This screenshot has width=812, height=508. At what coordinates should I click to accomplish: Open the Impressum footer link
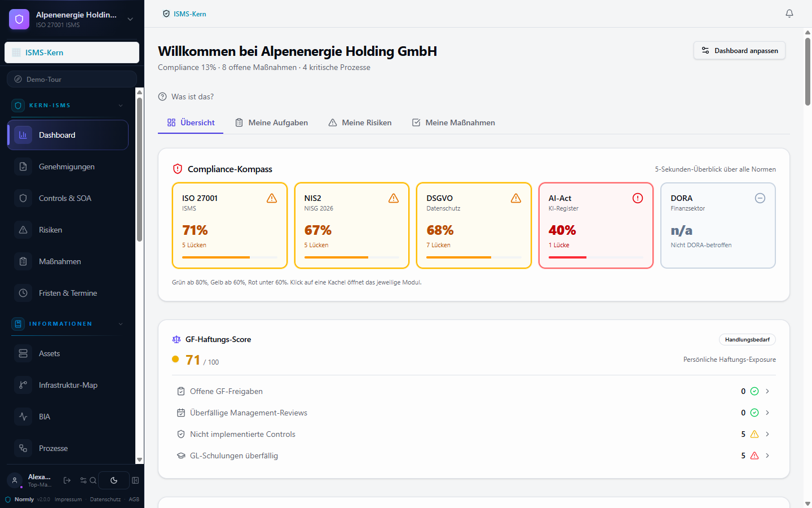(68, 500)
